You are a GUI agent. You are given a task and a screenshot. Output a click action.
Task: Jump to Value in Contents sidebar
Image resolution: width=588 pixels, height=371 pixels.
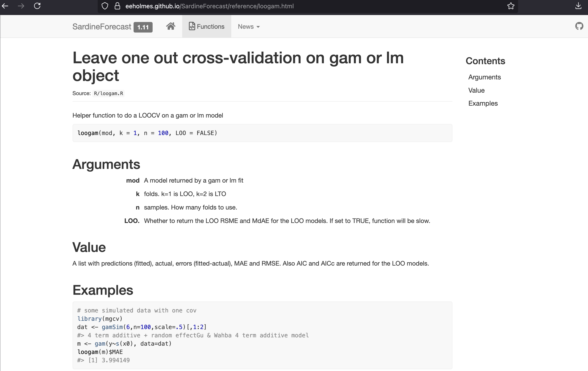[x=476, y=90]
